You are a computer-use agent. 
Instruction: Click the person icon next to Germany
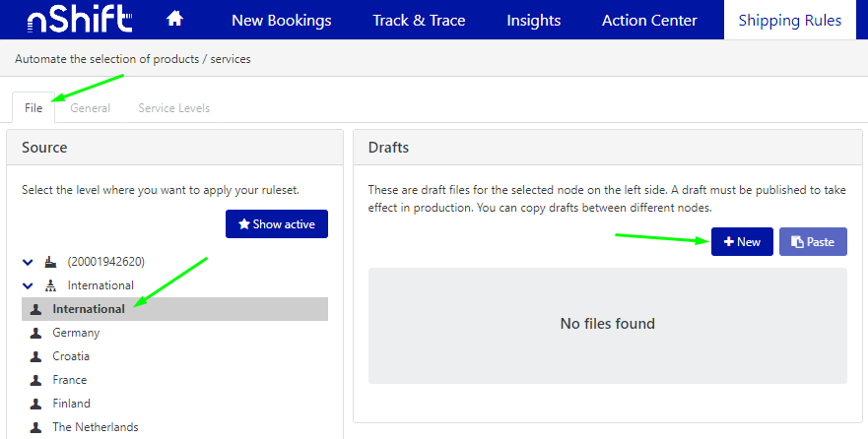36,333
